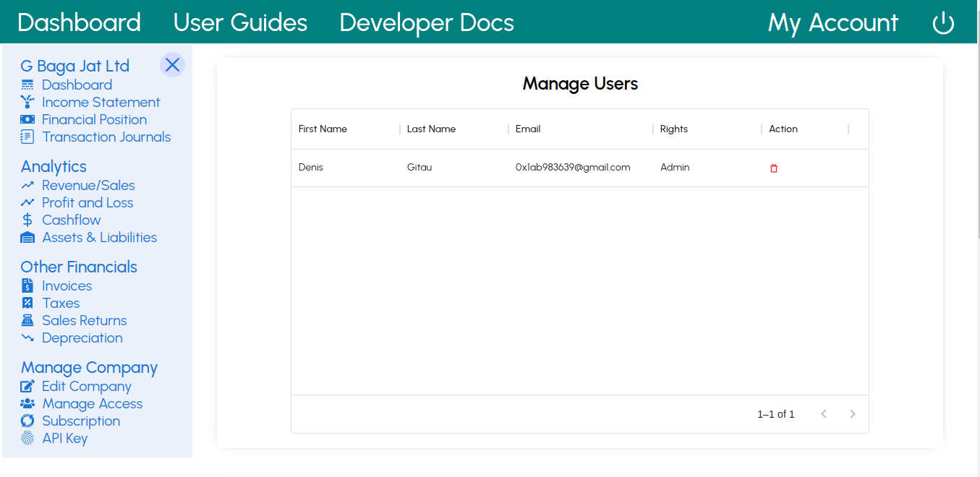This screenshot has width=980, height=477.
Task: Click the Income Statement icon
Action: (27, 103)
